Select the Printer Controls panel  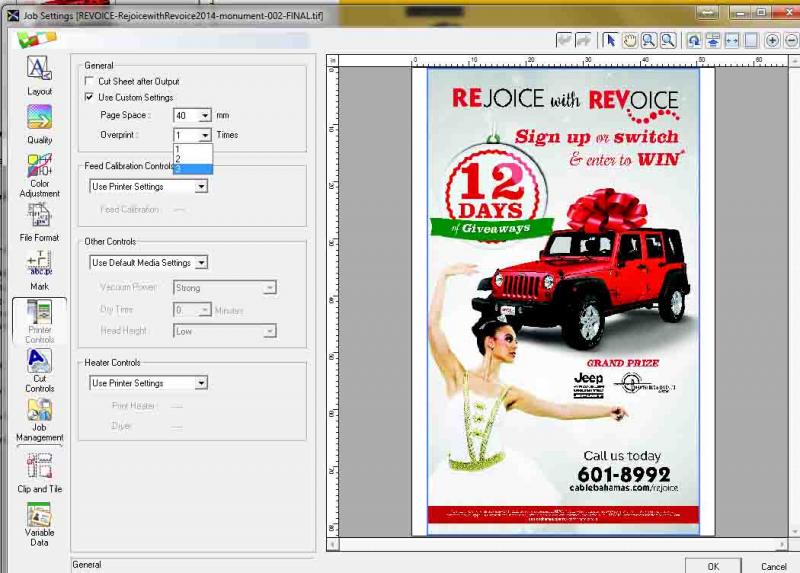click(x=39, y=321)
